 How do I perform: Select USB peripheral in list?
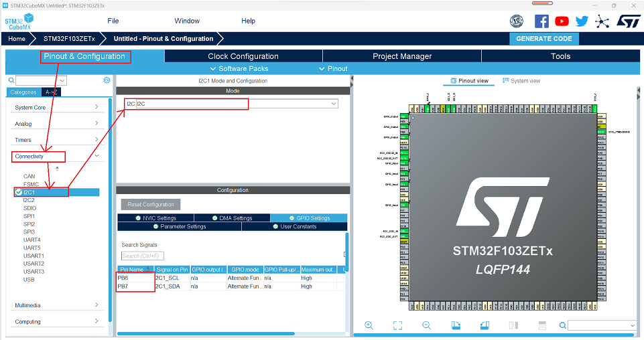click(x=29, y=280)
